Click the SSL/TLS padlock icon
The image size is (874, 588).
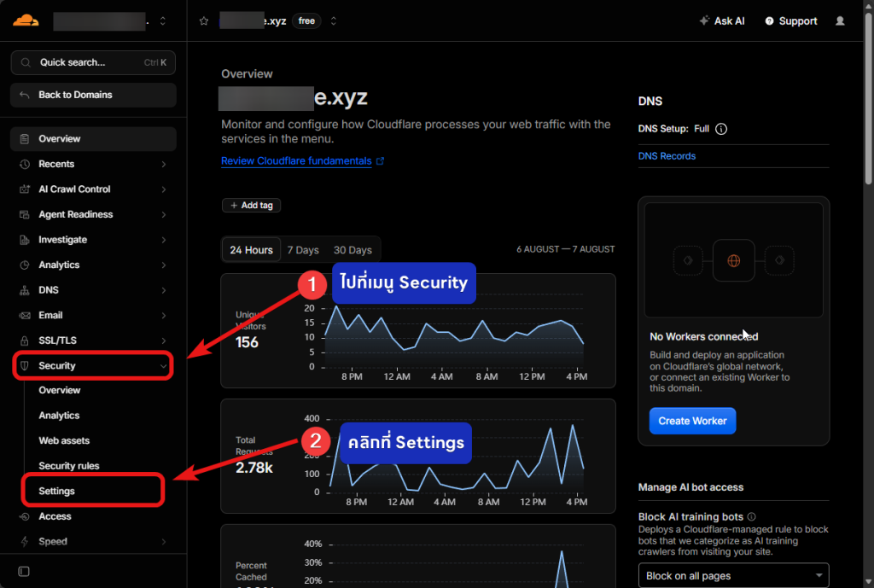coord(25,341)
